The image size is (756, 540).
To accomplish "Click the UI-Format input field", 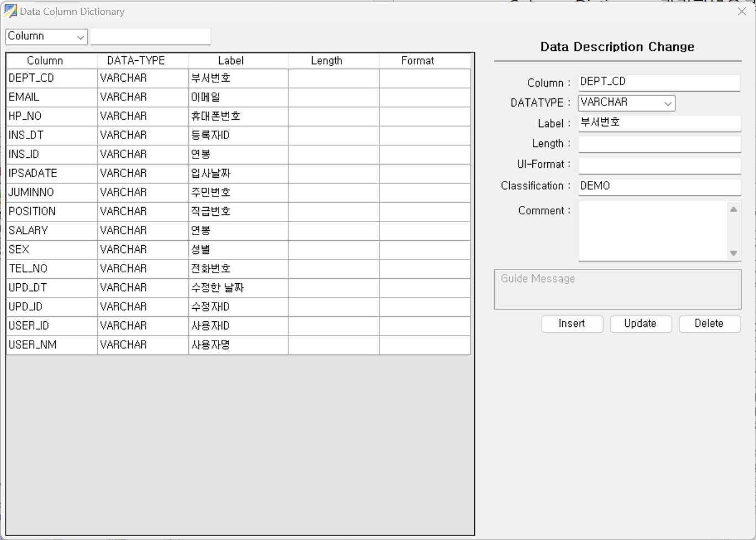I will (x=659, y=165).
